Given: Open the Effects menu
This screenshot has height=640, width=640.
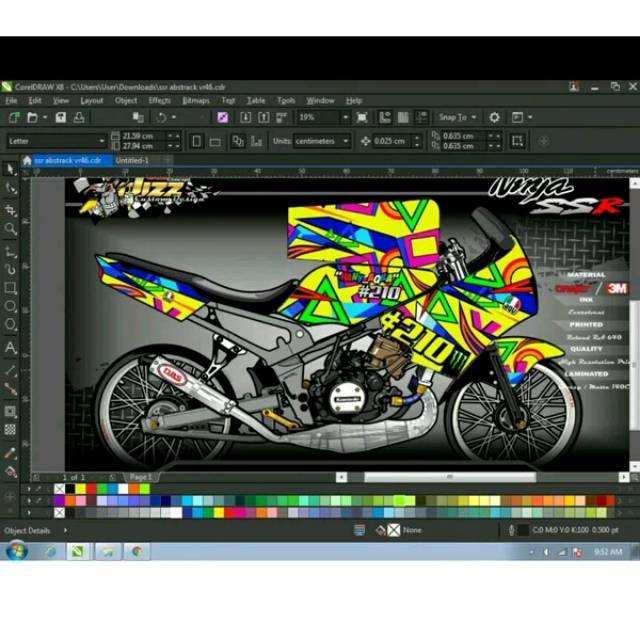Looking at the screenshot, I should point(160,101).
